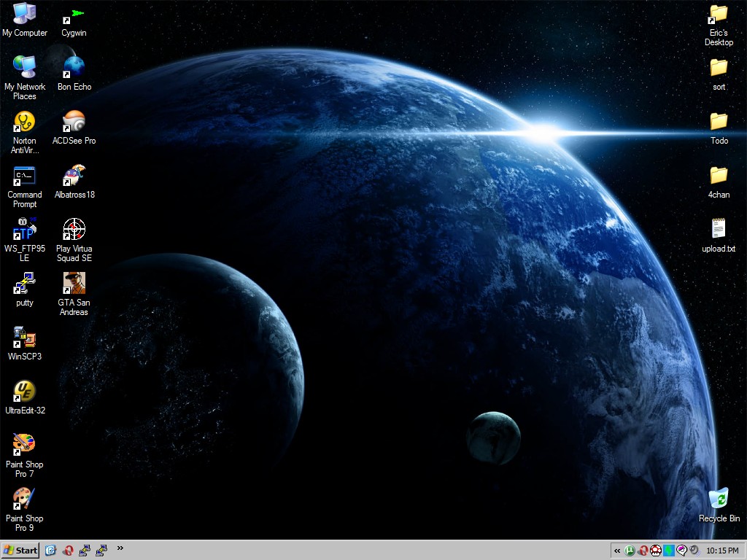747x560 pixels.
Task: Select the My Computer desktop icon
Action: pyautogui.click(x=25, y=20)
